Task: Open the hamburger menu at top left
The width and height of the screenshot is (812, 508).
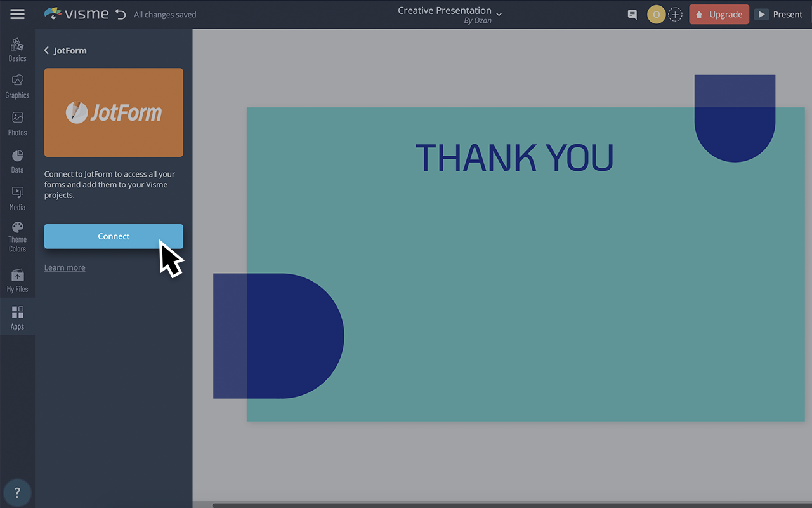Action: pyautogui.click(x=17, y=13)
